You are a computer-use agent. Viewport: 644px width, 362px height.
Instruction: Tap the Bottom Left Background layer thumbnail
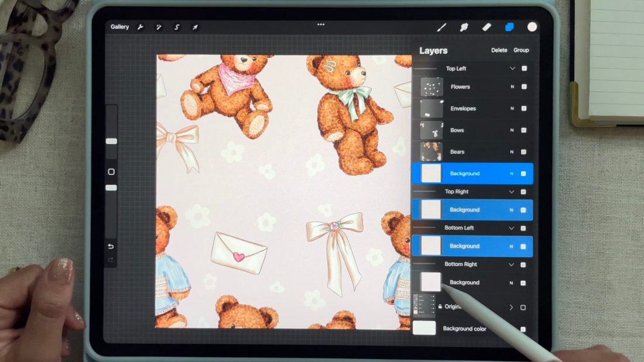(431, 246)
